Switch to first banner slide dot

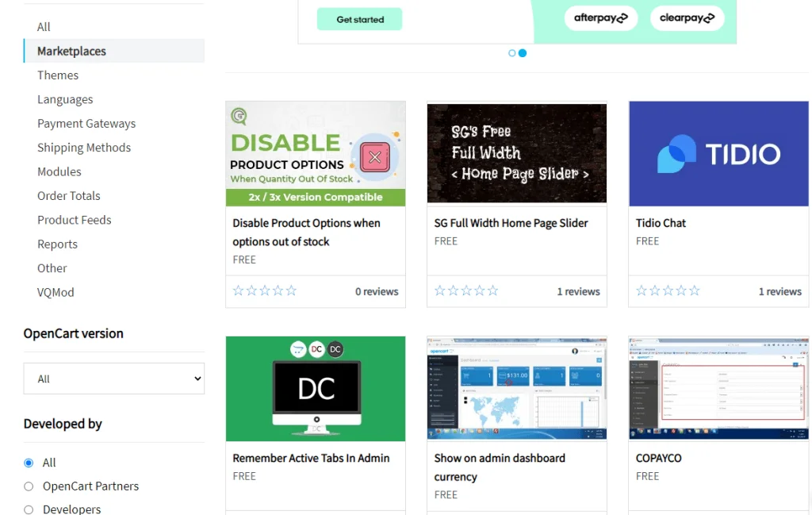[x=512, y=53]
